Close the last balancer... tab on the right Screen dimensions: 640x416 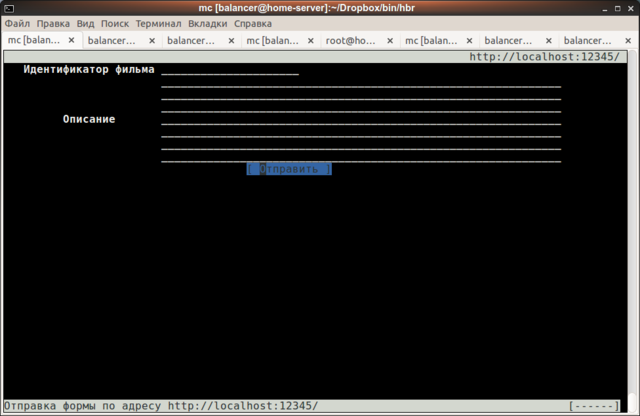point(627,41)
